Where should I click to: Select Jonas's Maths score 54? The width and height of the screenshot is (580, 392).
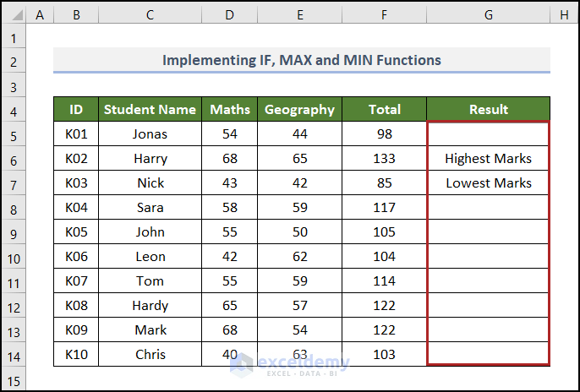pyautogui.click(x=230, y=133)
